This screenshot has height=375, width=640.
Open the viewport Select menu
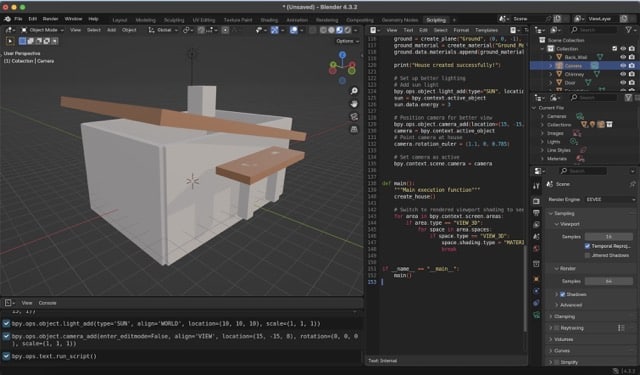click(93, 30)
